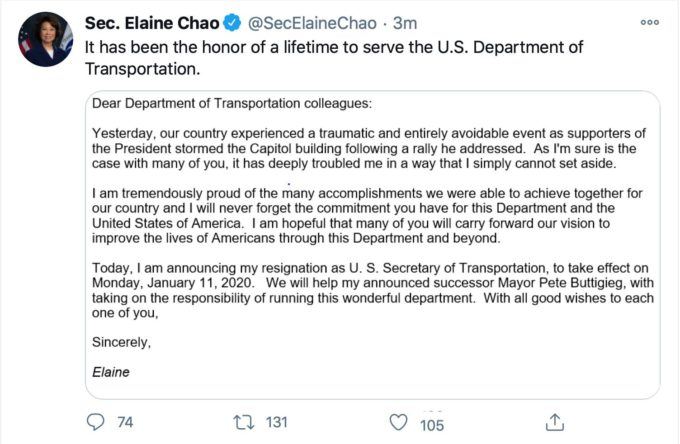
Task: Click the reply speech bubble icon
Action: (97, 422)
